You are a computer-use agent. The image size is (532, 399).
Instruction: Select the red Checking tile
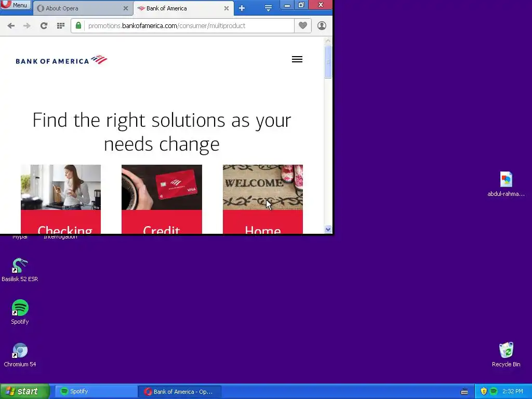(x=61, y=222)
